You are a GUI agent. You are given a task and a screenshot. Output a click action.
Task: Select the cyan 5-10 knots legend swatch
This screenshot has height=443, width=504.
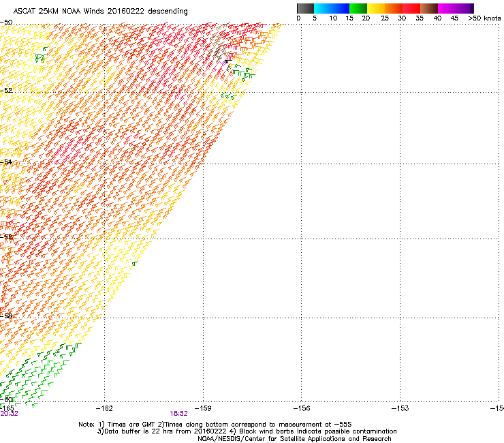click(x=324, y=8)
